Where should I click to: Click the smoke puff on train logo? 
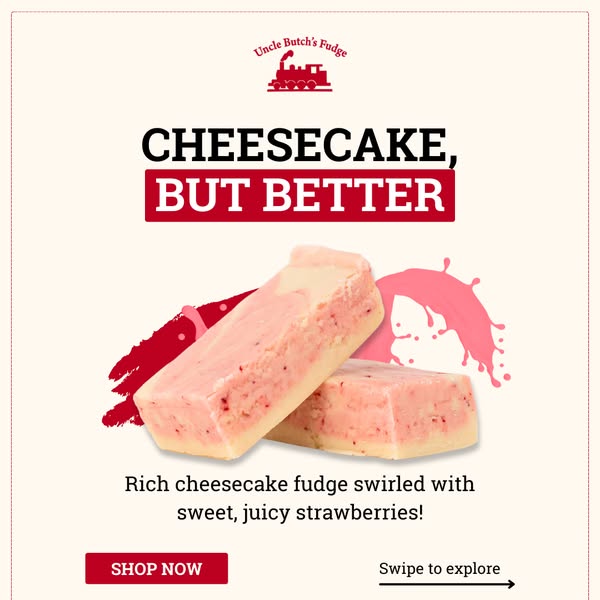287,55
